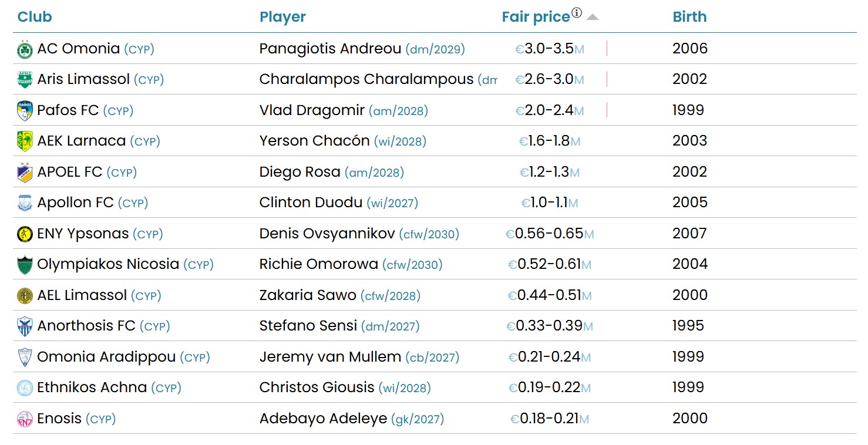The image size is (868, 445).
Task: Click the AC Omonia club crest icon
Action: 25,49
